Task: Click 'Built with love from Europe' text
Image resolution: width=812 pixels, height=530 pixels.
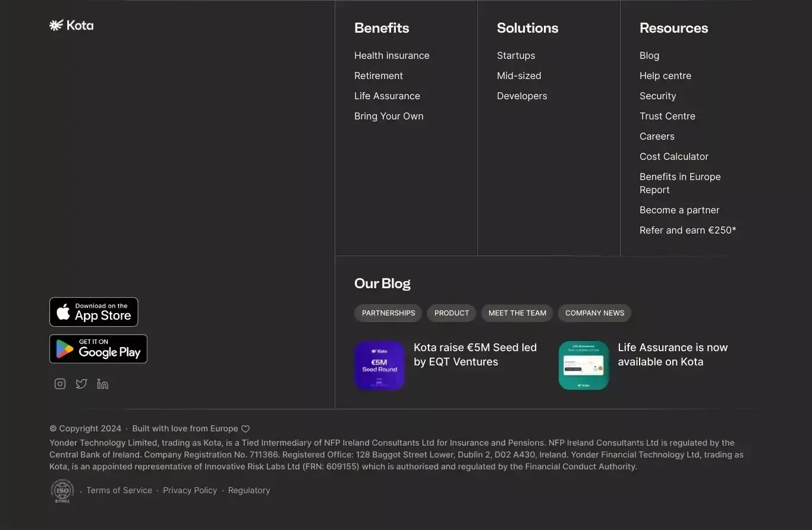Action: pyautogui.click(x=185, y=428)
